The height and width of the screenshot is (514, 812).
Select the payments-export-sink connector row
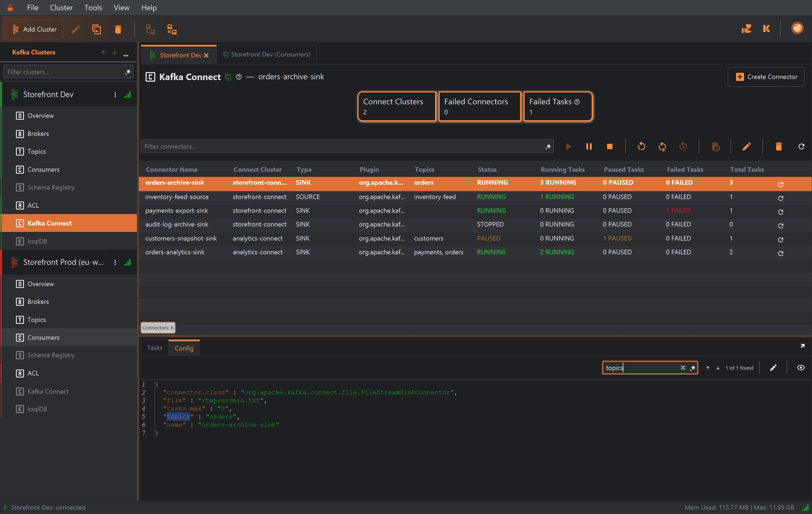click(475, 211)
